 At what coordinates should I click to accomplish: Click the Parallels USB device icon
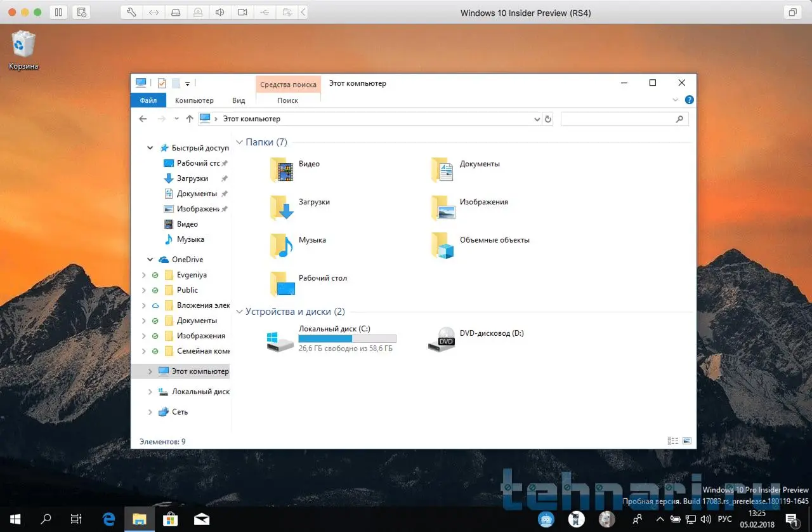(x=265, y=12)
